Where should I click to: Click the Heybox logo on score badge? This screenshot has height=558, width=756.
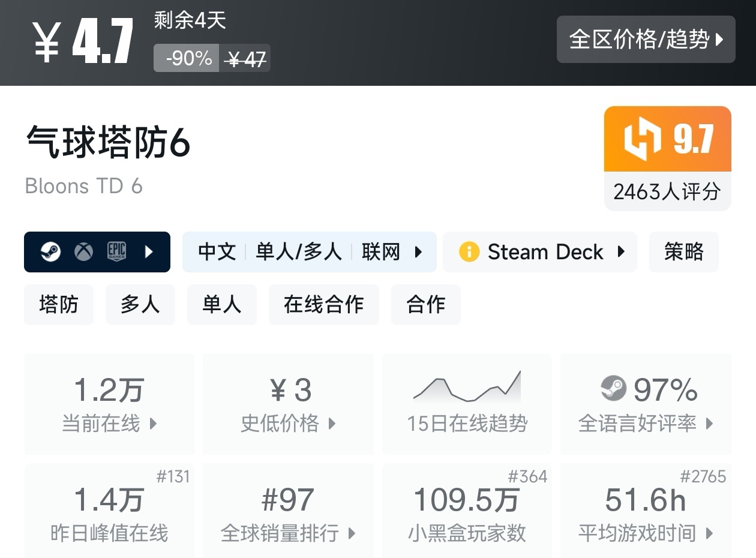[642, 139]
